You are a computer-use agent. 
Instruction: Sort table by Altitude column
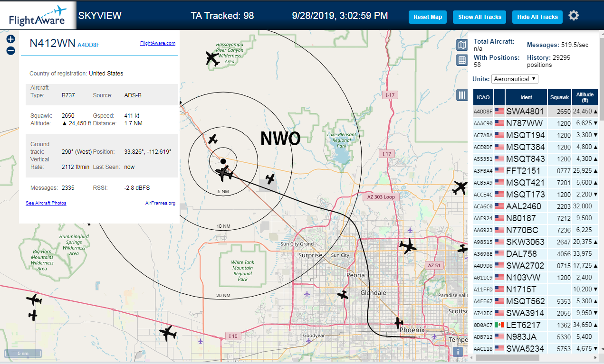pos(585,97)
